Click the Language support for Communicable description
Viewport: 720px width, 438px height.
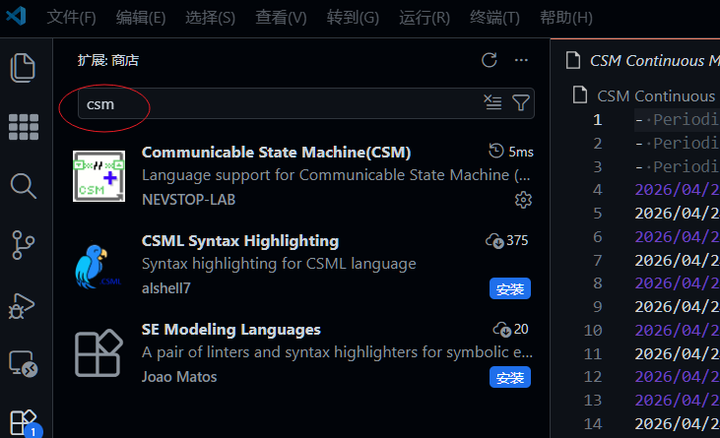[336, 175]
